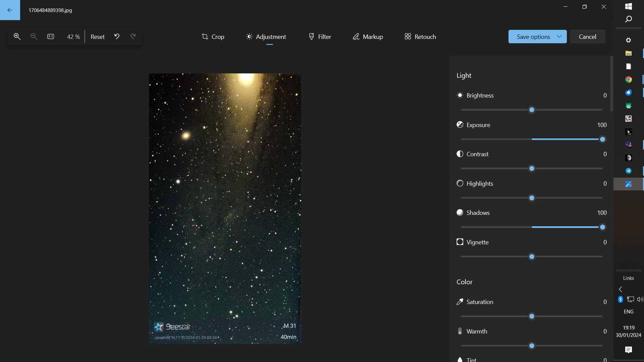Click the file name 1706484889398.jpg
Image resolution: width=644 pixels, height=362 pixels.
(x=50, y=10)
